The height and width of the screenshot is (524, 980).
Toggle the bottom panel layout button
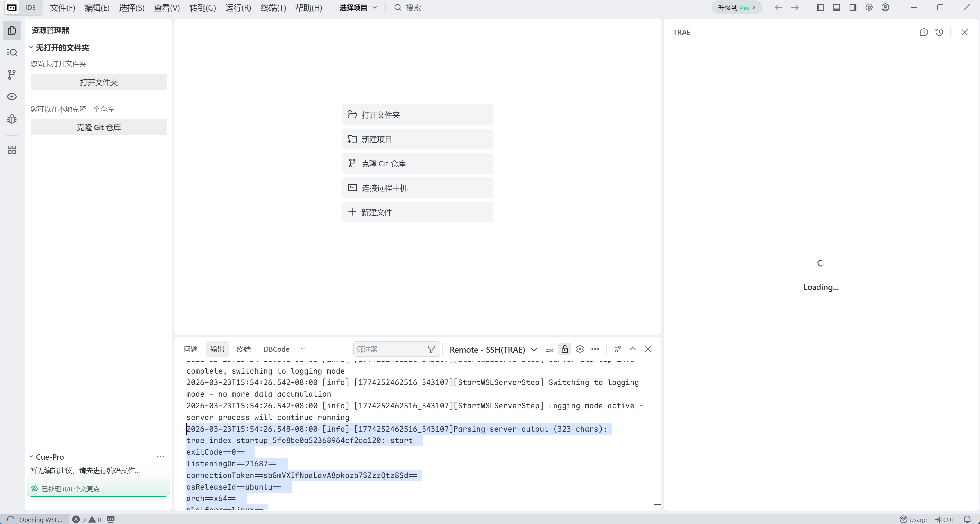point(837,8)
